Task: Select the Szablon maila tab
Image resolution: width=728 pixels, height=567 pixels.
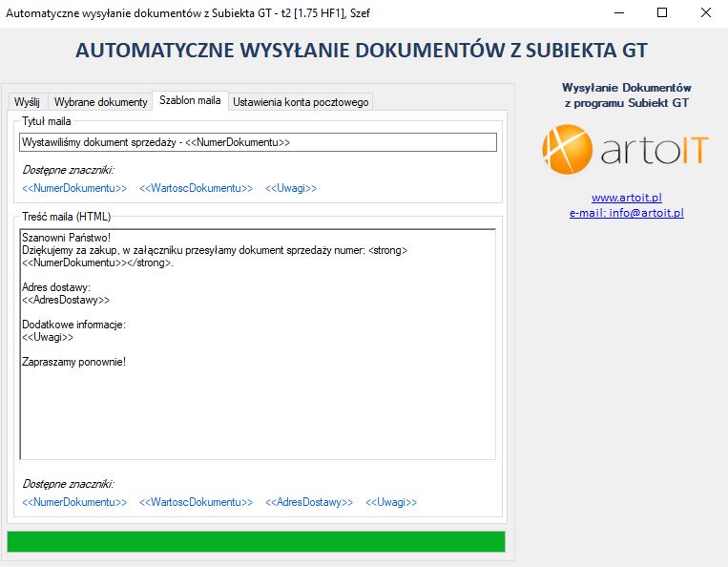Action: click(190, 100)
